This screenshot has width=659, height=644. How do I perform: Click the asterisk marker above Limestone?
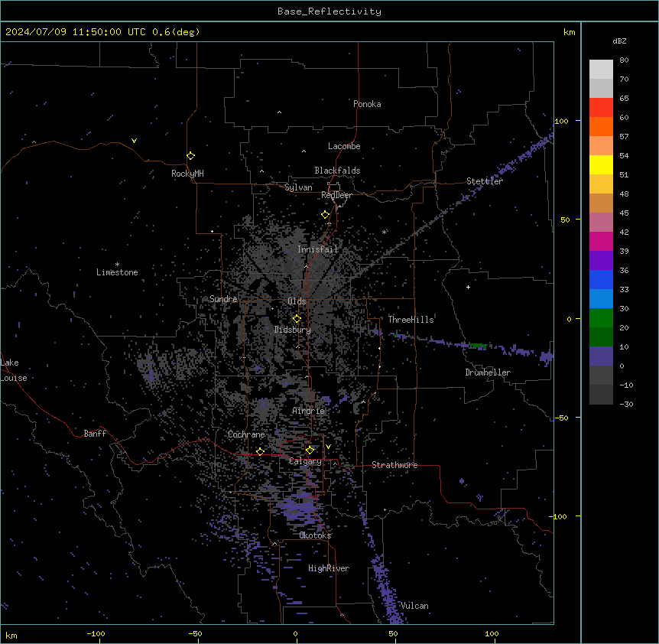(117, 265)
